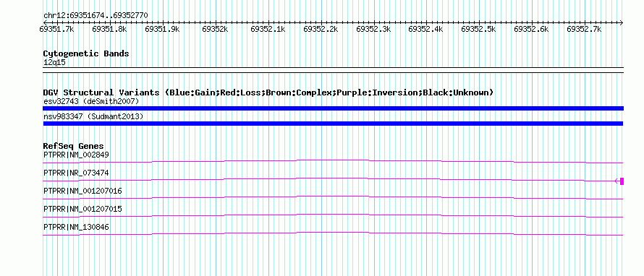Image resolution: width=644 pixels, height=276 pixels.
Task: Select the nsv983347 (Sudmant2013) variant label
Action: (93, 117)
